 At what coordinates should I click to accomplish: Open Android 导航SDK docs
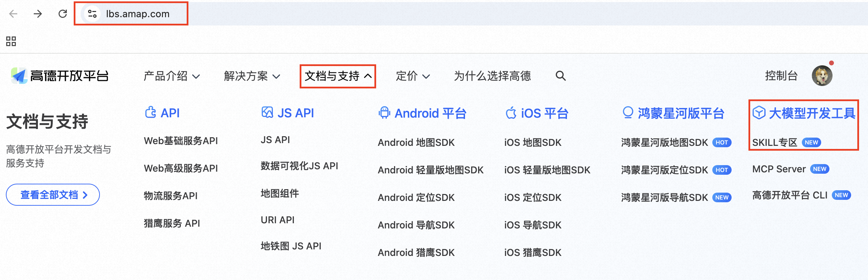click(x=416, y=225)
